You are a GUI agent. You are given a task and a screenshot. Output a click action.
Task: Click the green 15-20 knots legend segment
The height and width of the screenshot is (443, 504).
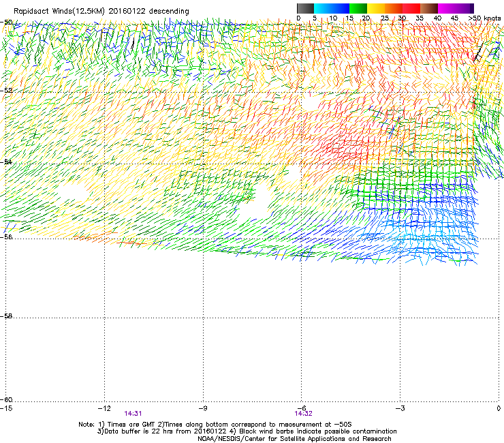(358, 8)
